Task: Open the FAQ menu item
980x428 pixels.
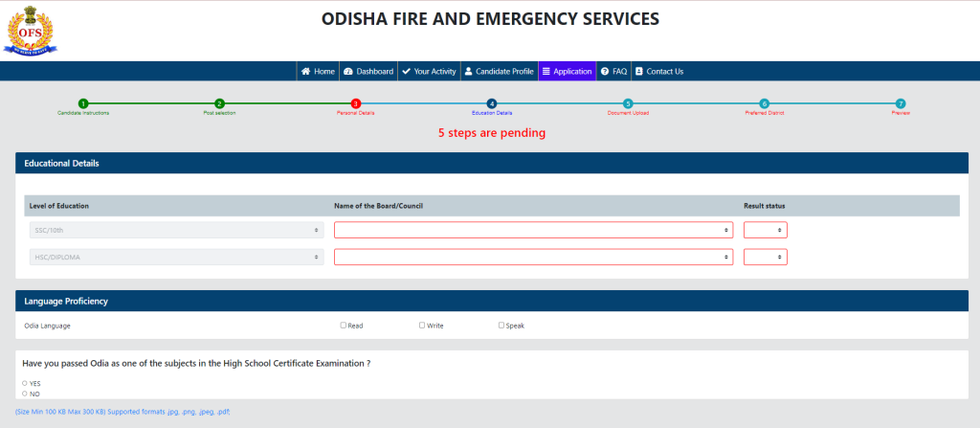Action: pos(613,71)
